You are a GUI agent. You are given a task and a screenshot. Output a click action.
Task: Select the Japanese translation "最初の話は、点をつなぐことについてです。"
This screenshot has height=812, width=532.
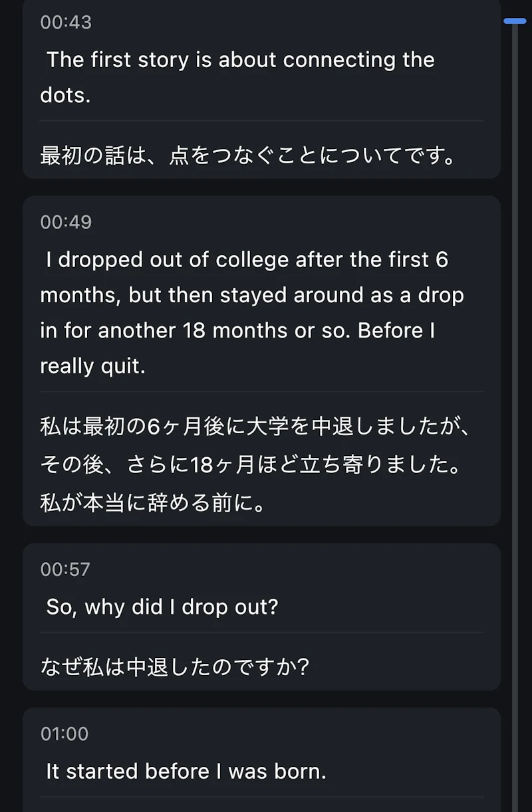click(247, 156)
